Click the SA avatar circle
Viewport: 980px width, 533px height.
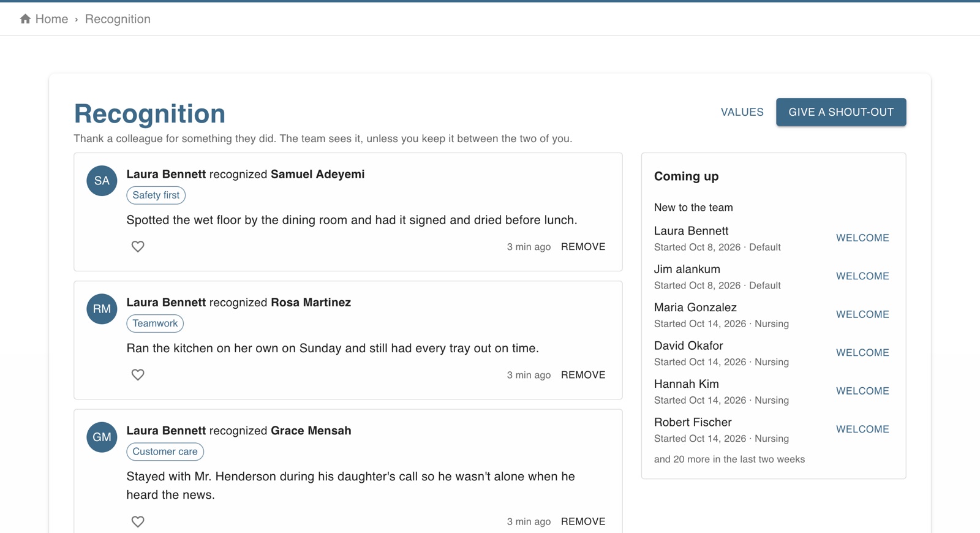[x=102, y=181]
